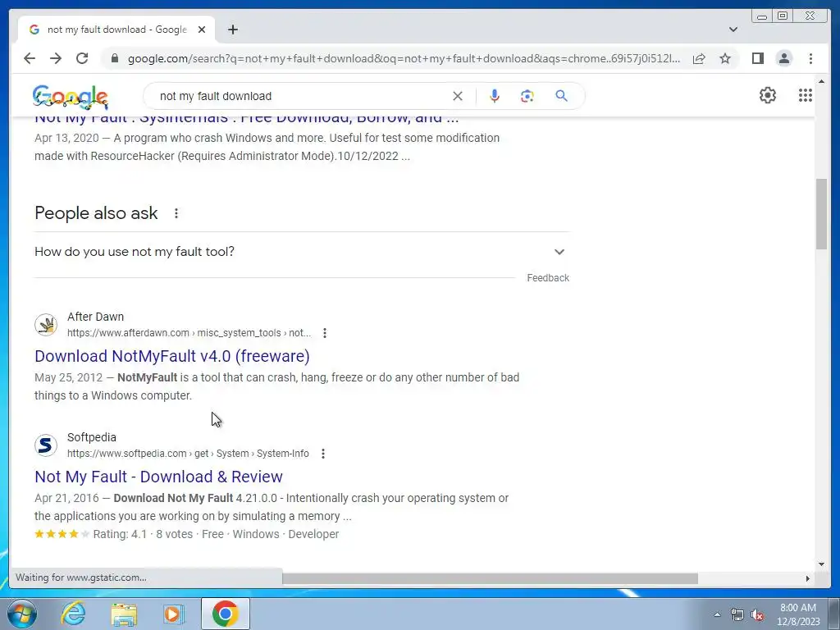Click the taskbar clock 8:00 AM
Image resolution: width=840 pixels, height=630 pixels.
click(798, 608)
